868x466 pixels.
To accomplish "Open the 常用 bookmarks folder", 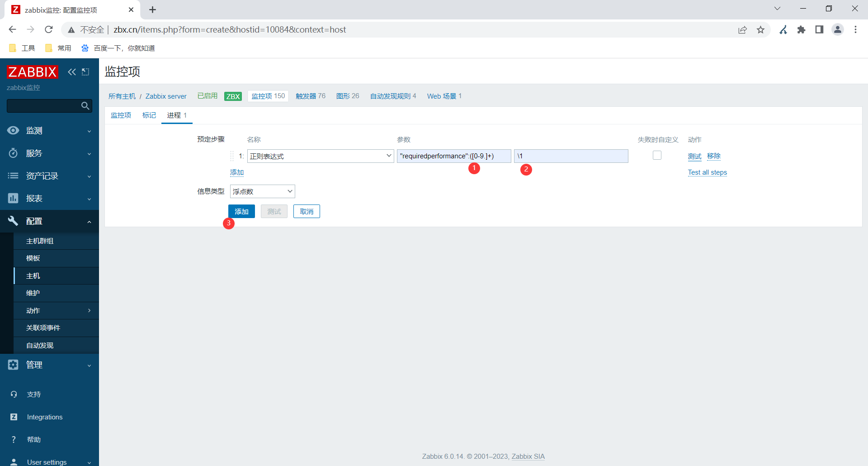I will coord(58,48).
